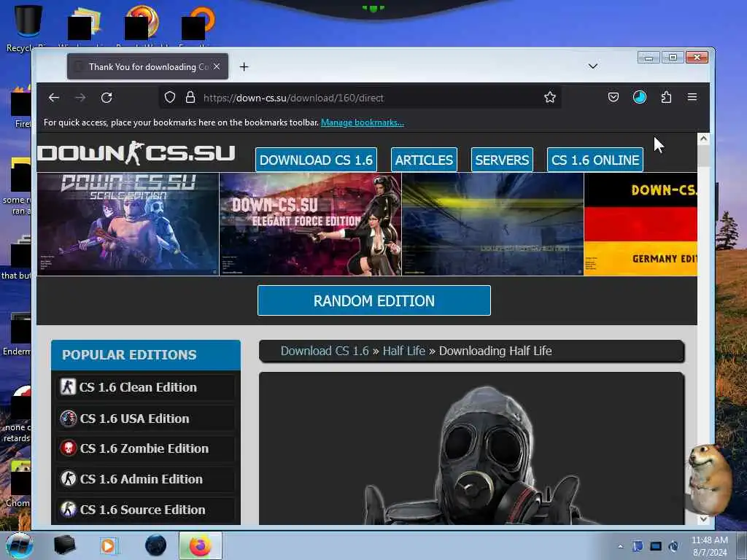Open the Manage bookmarks link
The width and height of the screenshot is (747, 560).
[x=362, y=122]
